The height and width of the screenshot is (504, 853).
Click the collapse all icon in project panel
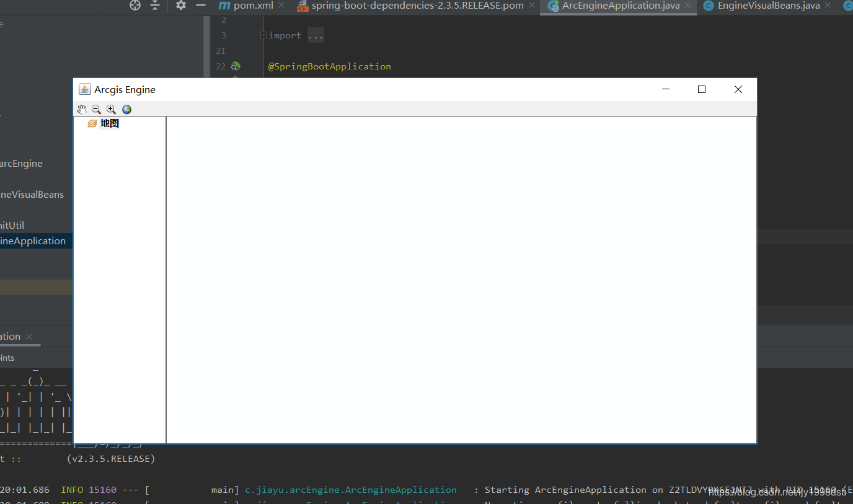pyautogui.click(x=155, y=5)
